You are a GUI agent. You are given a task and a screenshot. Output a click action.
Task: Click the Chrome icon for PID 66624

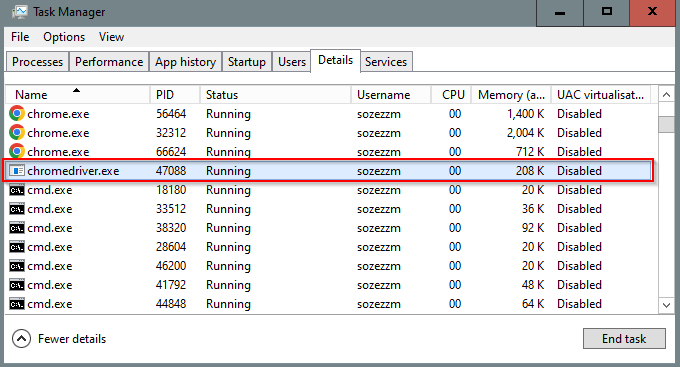pos(16,151)
